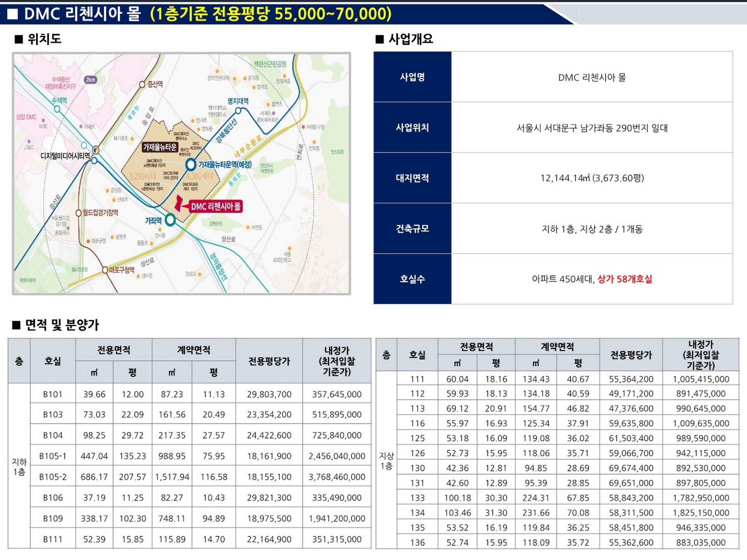Click the red DMC 리첸시아 몰 map label
Viewport: 747px width, 560px height.
coord(215,206)
